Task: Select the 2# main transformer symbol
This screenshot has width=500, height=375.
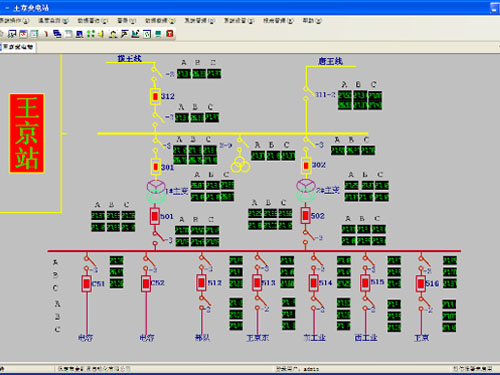Action: [x=306, y=191]
